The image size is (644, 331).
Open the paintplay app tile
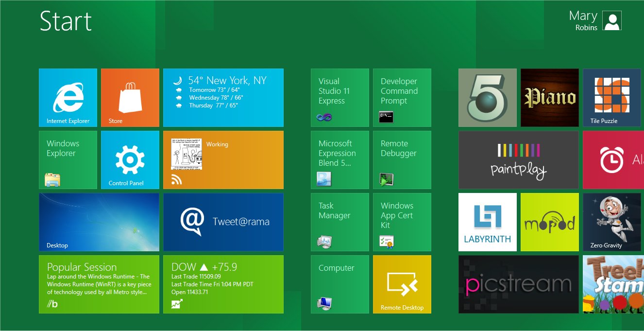tap(519, 160)
